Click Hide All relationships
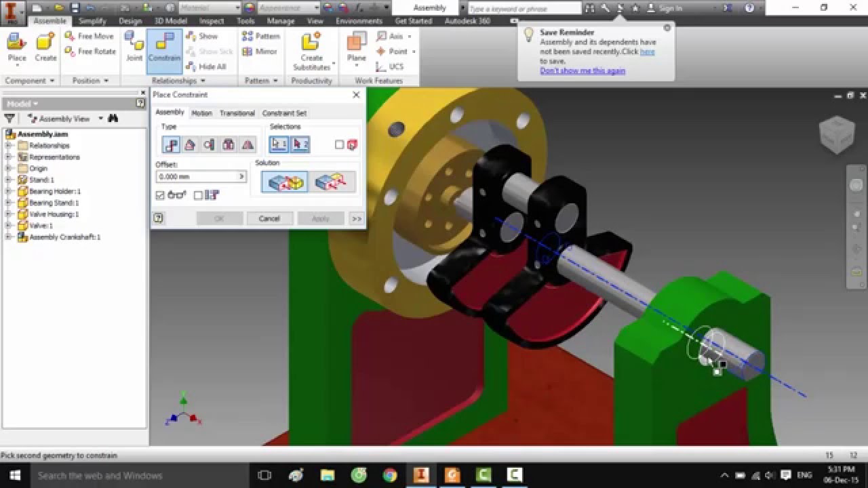The image size is (868, 488). coord(205,66)
